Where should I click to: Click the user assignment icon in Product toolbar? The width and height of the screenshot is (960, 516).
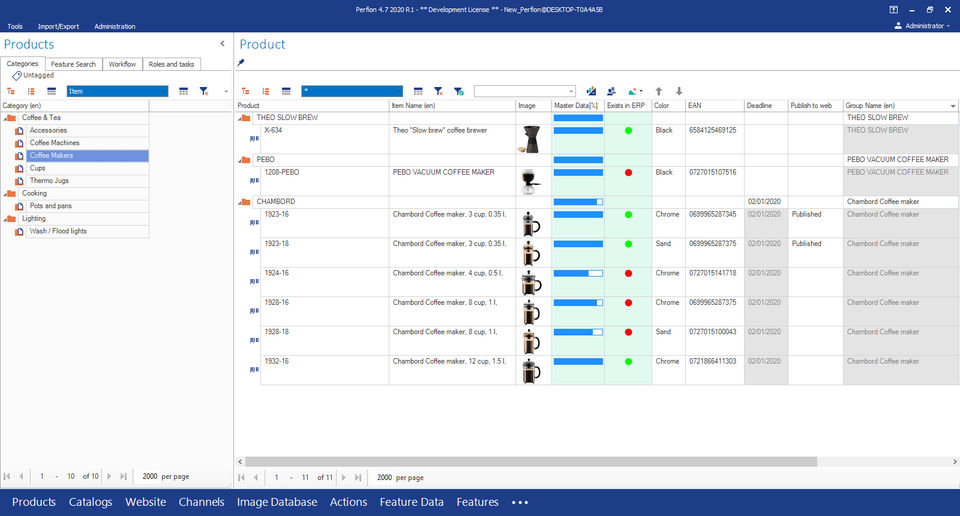click(x=611, y=91)
